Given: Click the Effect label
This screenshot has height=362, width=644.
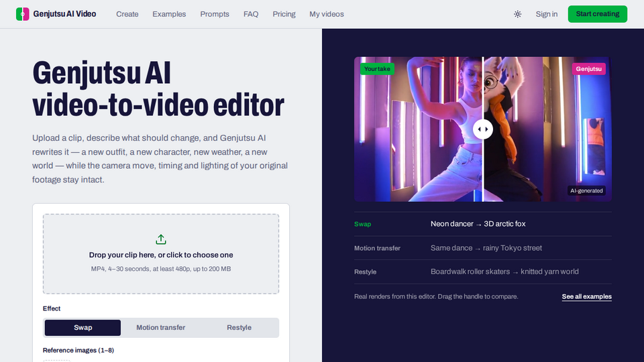Looking at the screenshot, I should [52, 308].
